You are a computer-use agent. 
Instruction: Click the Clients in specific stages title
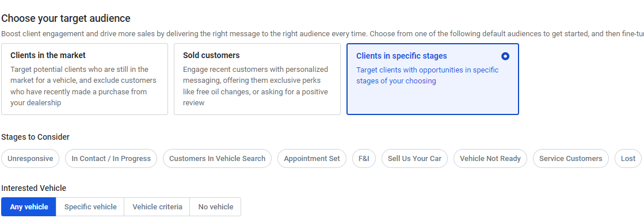pyautogui.click(x=401, y=56)
